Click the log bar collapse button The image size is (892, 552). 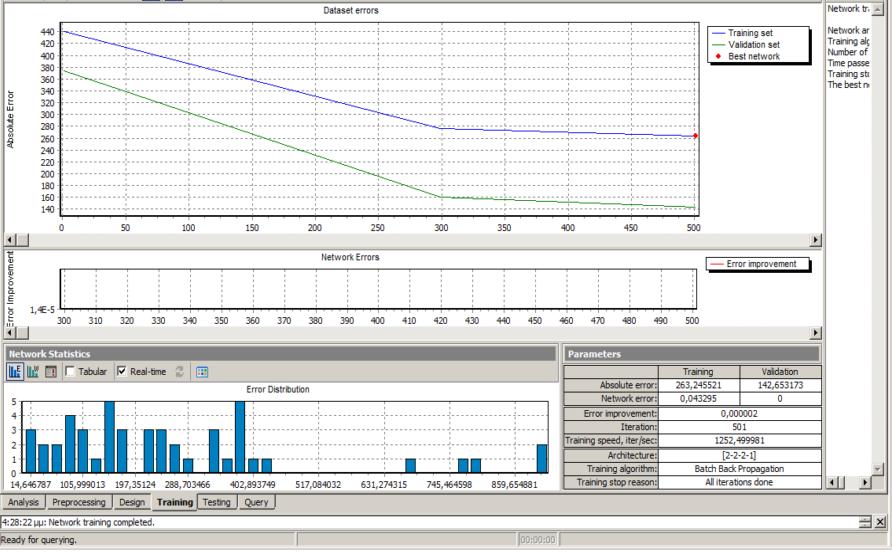(865, 522)
